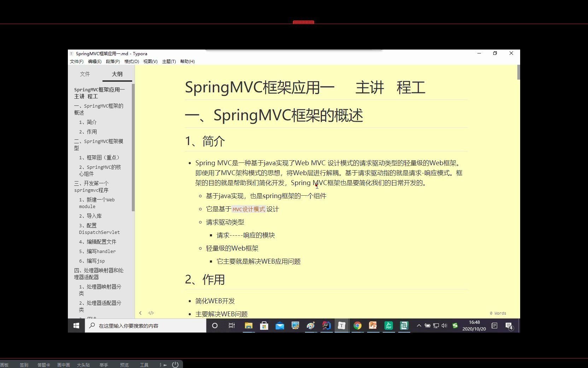
Task: Open Foxit PDF Reader from taskbar
Action: point(388,326)
